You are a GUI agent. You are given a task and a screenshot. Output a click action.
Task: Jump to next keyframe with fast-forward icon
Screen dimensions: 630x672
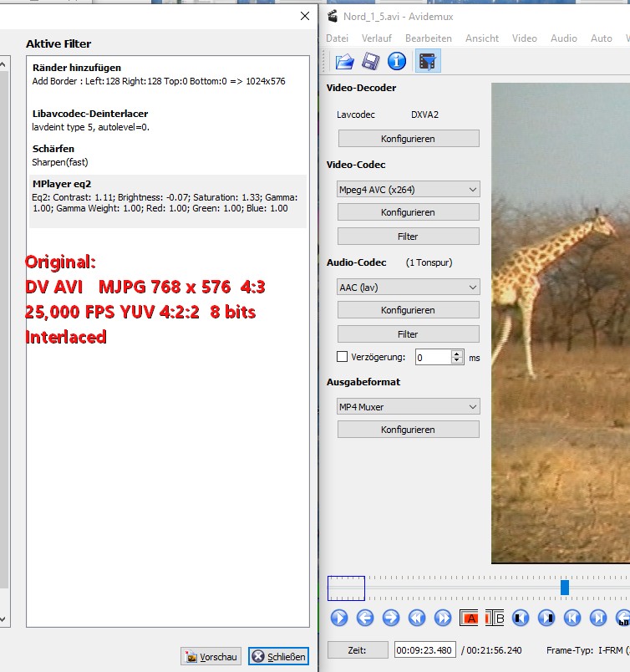point(443,618)
